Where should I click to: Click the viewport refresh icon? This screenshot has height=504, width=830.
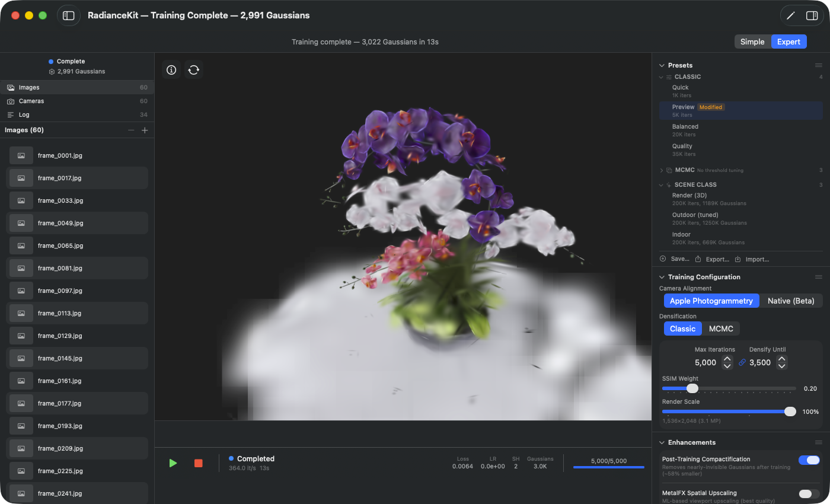pos(194,70)
